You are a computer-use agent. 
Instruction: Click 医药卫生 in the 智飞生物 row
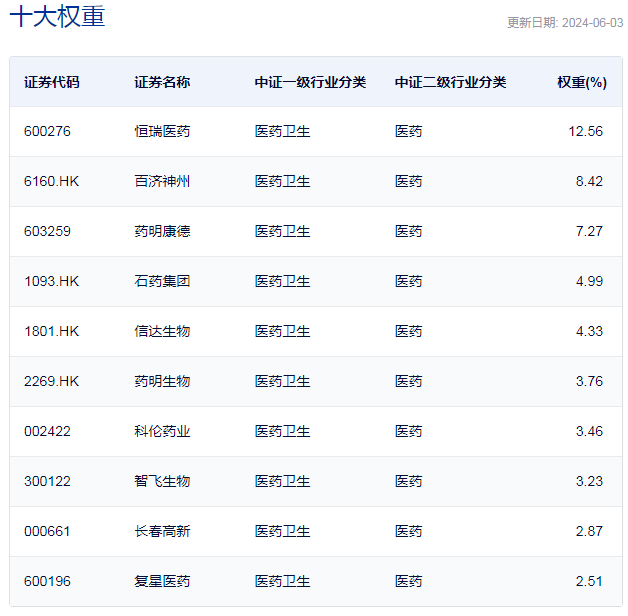283,482
